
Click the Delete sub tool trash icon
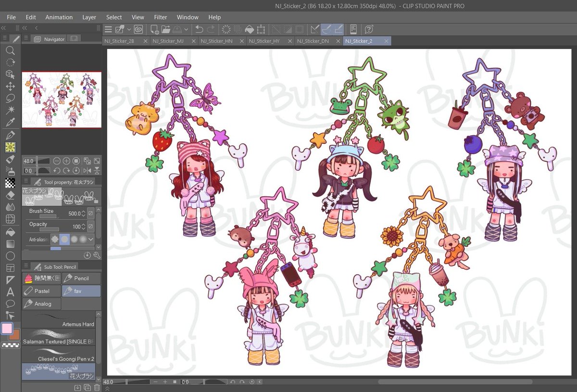(x=97, y=388)
